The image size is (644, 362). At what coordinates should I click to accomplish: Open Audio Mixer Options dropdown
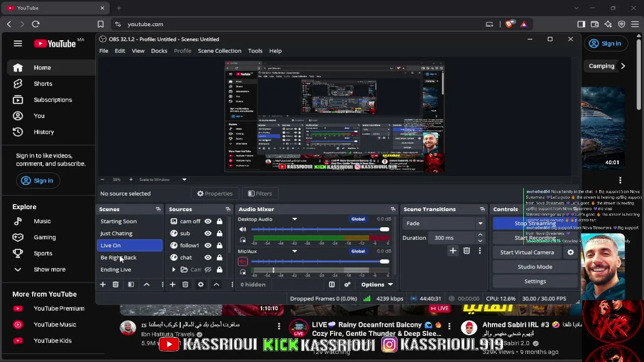[x=377, y=285]
